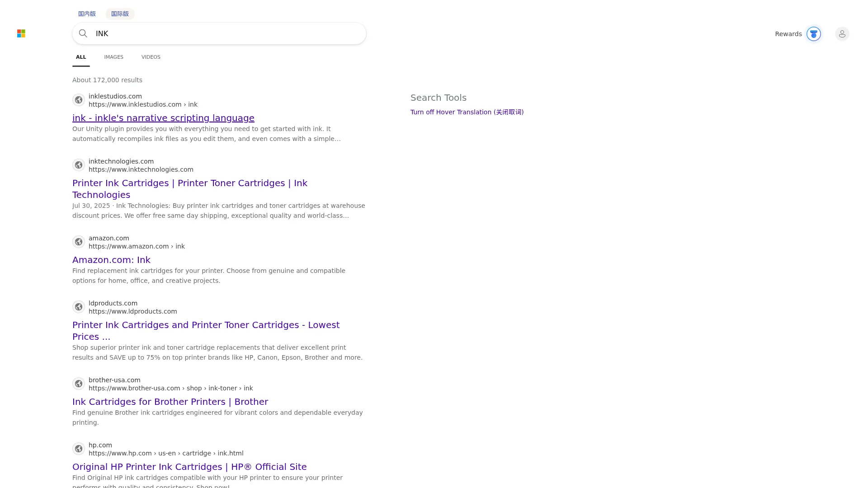Click the 'About 172,000 results' count
The height and width of the screenshot is (488, 868).
[x=107, y=80]
